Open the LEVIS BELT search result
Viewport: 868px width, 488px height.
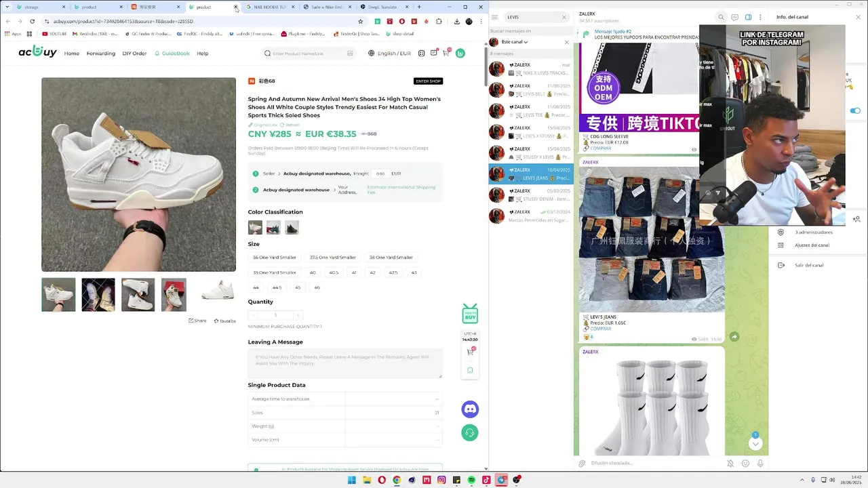[531, 90]
